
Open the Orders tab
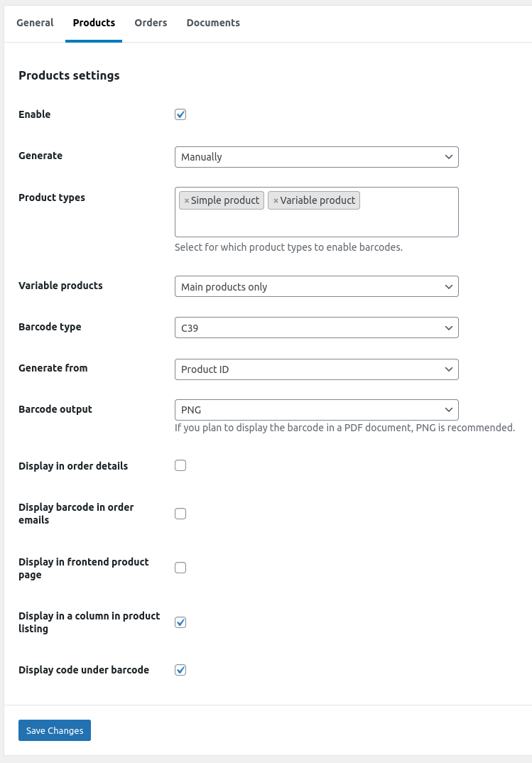tap(151, 23)
